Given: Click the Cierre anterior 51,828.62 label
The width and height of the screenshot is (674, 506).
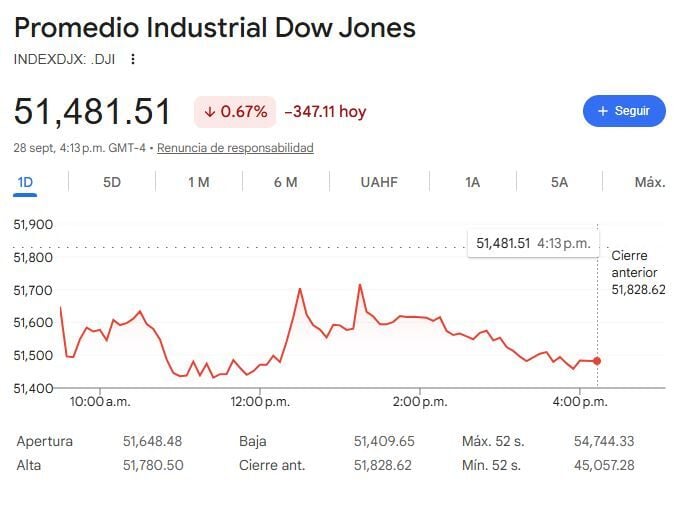Looking at the screenshot, I should click(x=638, y=273).
